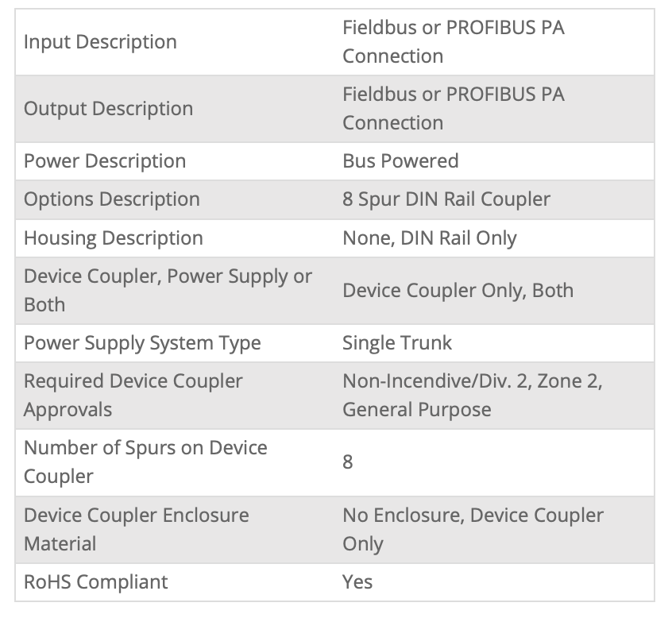Select "8 Spur DIN Rail Coupler" text
Image resolution: width=672 pixels, height=618 pixels.
click(446, 199)
